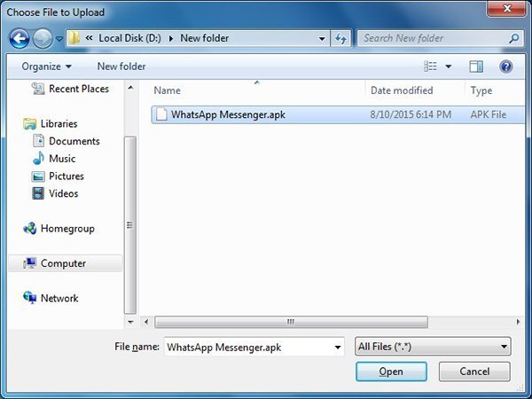Open the Organize menu

click(x=47, y=66)
